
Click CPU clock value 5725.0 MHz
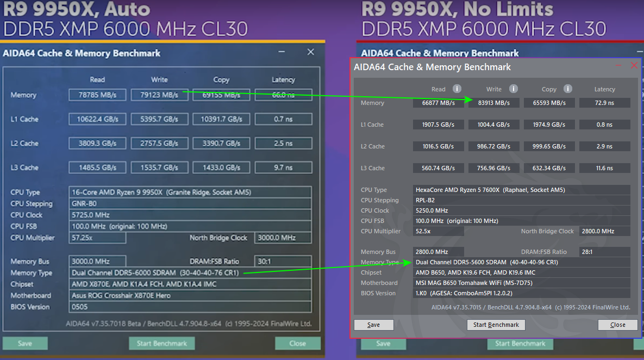coord(190,215)
